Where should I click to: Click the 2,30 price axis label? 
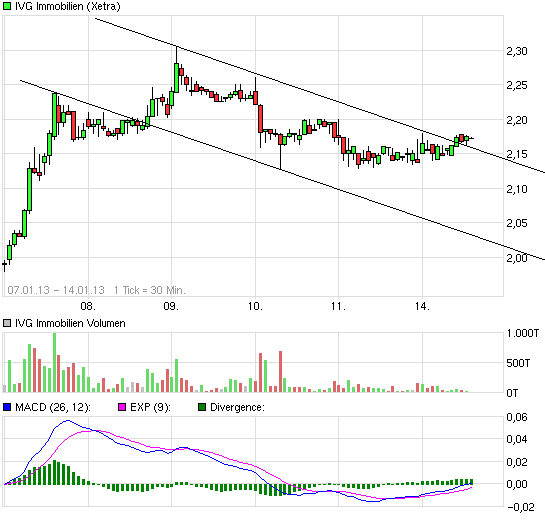pos(517,51)
